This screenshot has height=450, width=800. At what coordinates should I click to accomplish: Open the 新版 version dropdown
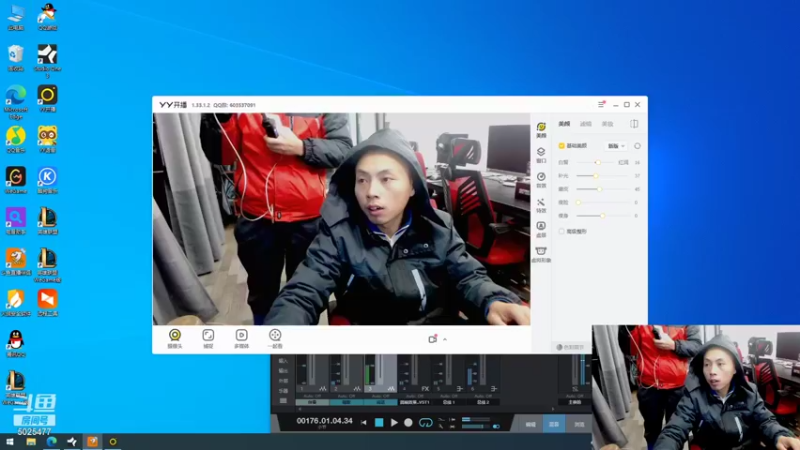click(x=616, y=146)
